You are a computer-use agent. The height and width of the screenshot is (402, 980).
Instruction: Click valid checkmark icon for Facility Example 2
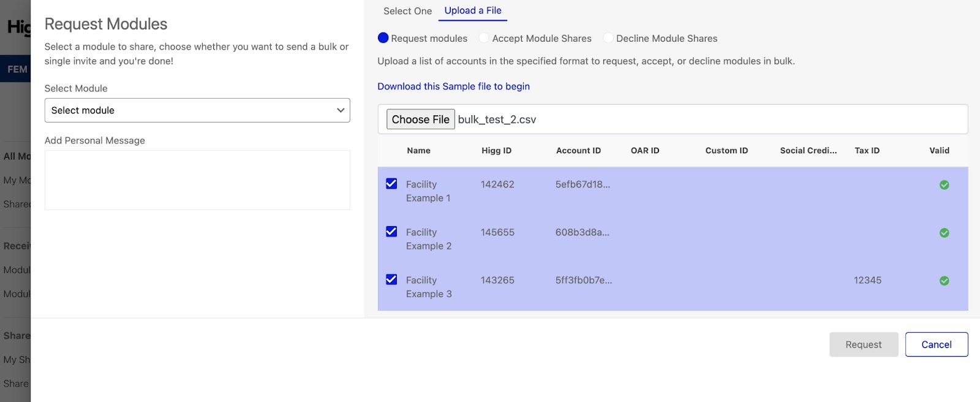click(x=944, y=233)
